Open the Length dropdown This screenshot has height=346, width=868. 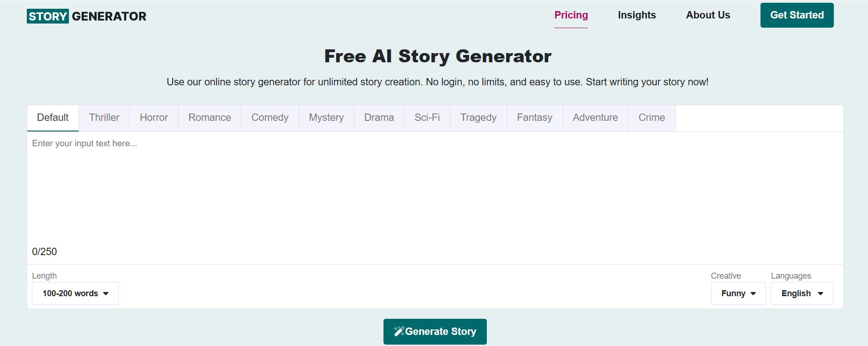(75, 293)
